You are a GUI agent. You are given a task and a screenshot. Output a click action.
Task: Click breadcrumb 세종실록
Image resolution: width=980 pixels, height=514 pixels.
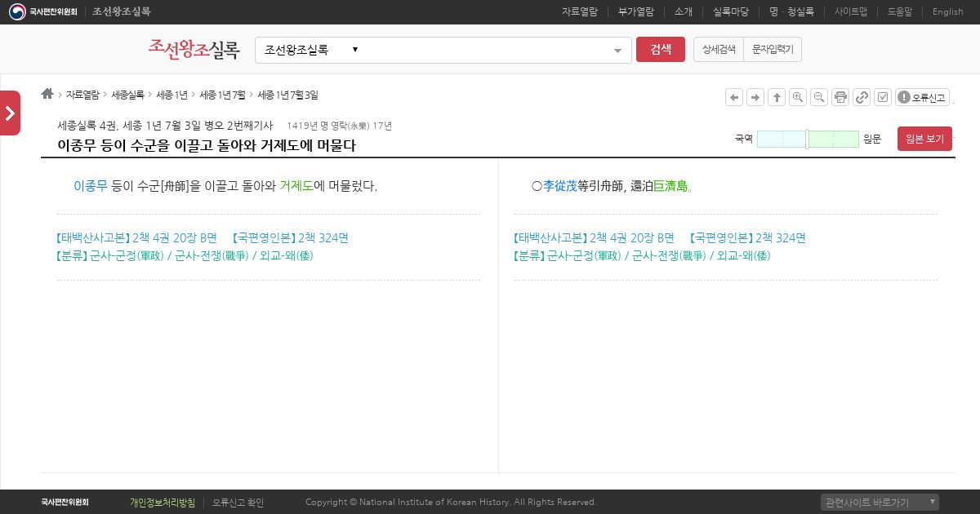coord(128,95)
